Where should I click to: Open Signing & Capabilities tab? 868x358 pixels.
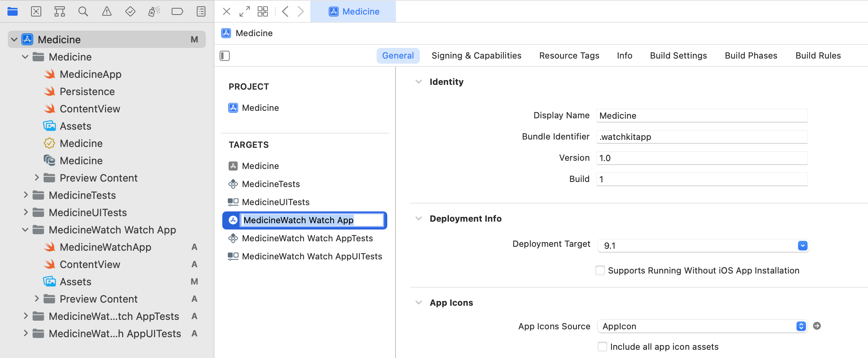pyautogui.click(x=476, y=56)
